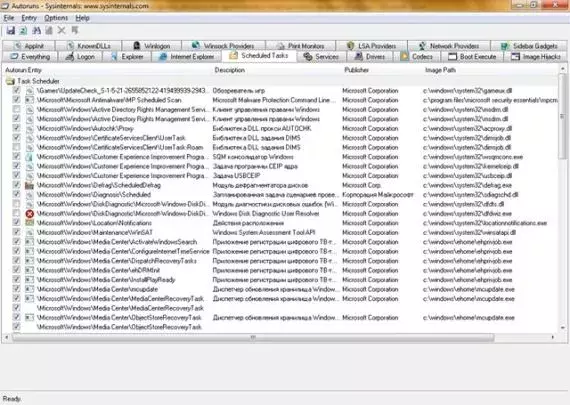The height and width of the screenshot is (405, 570).
Task: Click the mcupdate entry icon
Action: point(29,289)
